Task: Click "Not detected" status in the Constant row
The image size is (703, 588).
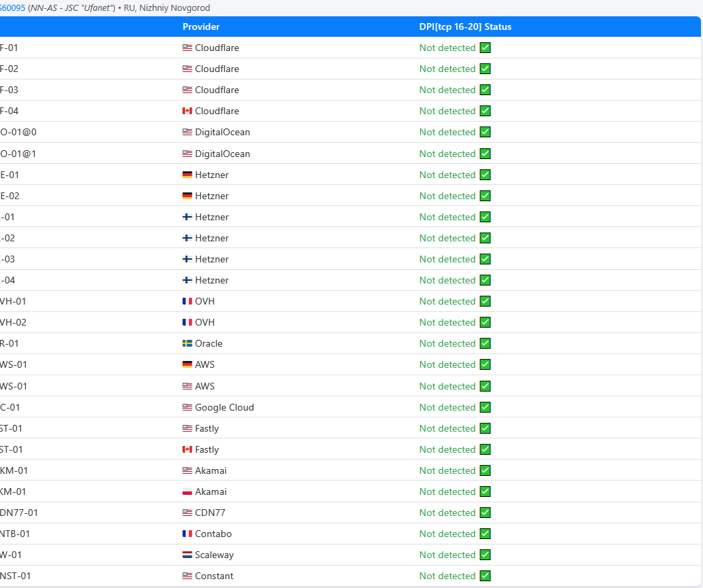Action: click(x=447, y=576)
